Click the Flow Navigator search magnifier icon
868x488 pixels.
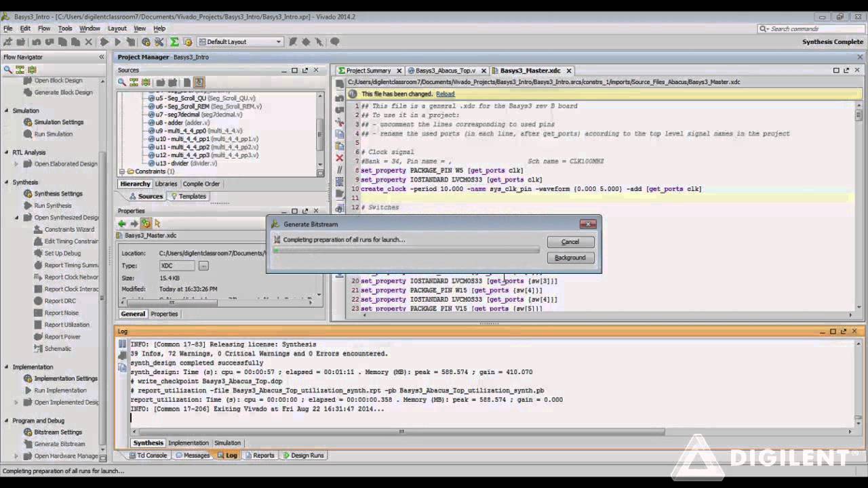tap(8, 69)
